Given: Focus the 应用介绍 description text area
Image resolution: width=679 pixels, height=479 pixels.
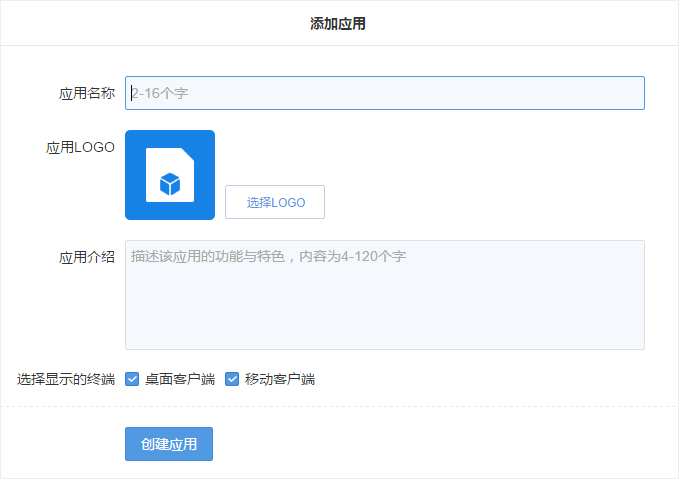Looking at the screenshot, I should click(x=385, y=295).
